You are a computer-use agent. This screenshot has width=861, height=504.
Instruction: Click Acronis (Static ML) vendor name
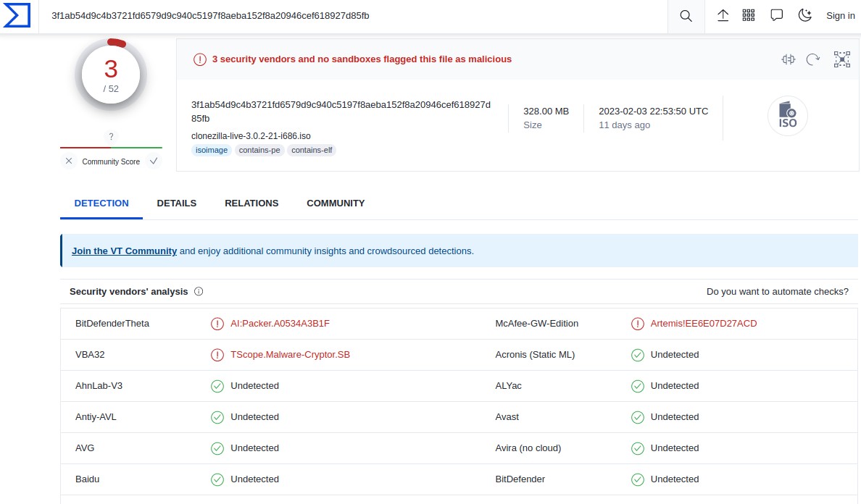click(535, 355)
